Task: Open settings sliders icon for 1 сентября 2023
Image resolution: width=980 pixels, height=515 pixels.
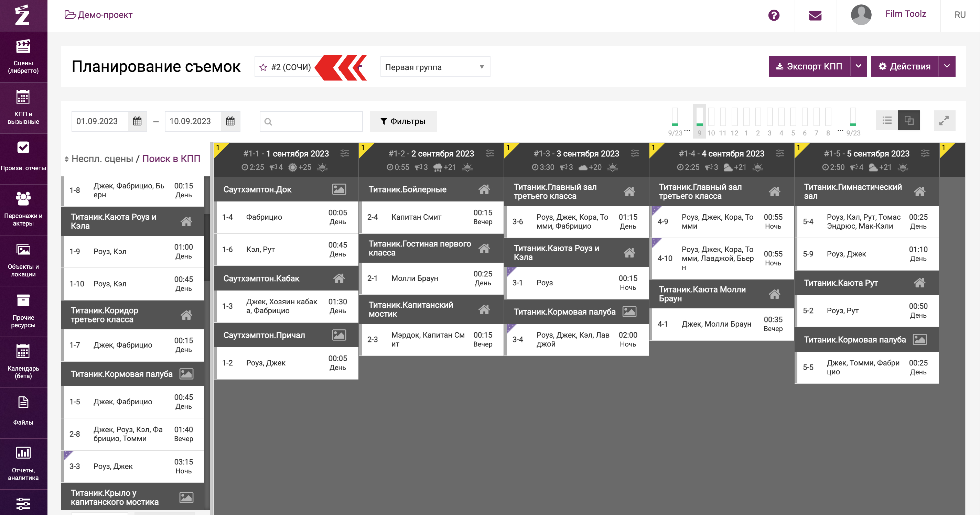Action: 345,153
